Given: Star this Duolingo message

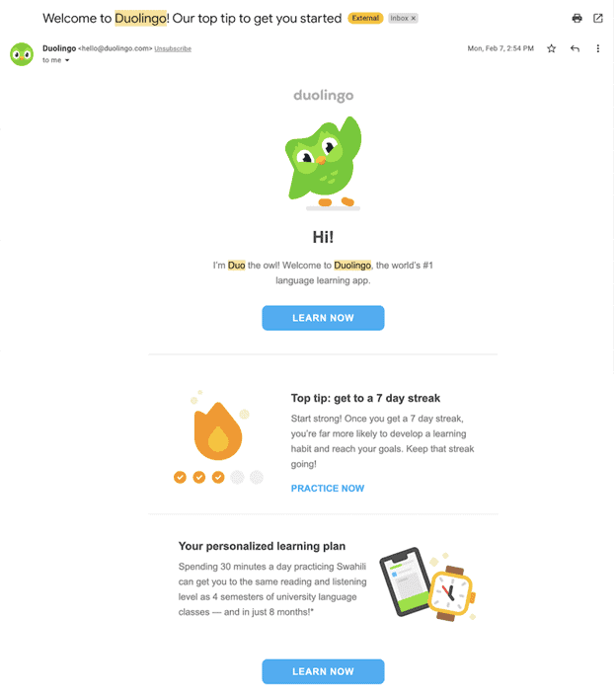Looking at the screenshot, I should [x=551, y=48].
